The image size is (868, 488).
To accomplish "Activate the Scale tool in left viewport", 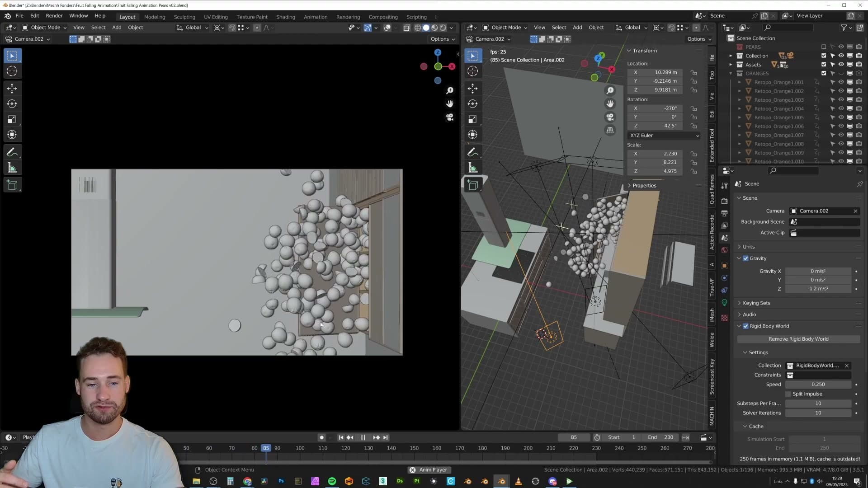I will tap(12, 119).
